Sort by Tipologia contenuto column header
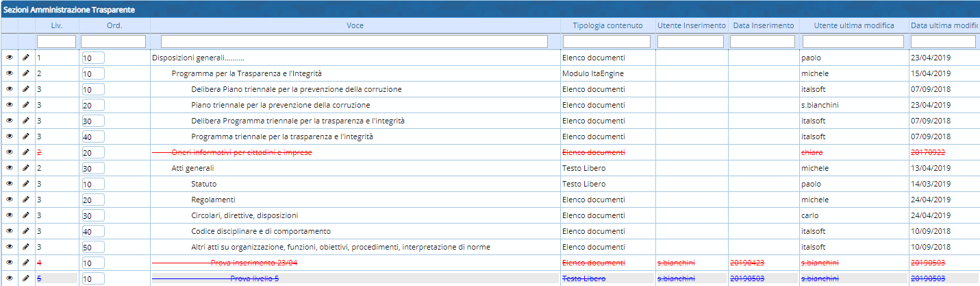 pyautogui.click(x=607, y=25)
